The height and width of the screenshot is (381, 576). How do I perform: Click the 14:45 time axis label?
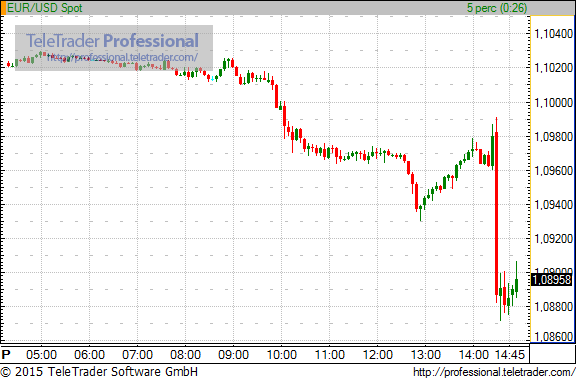coord(510,355)
